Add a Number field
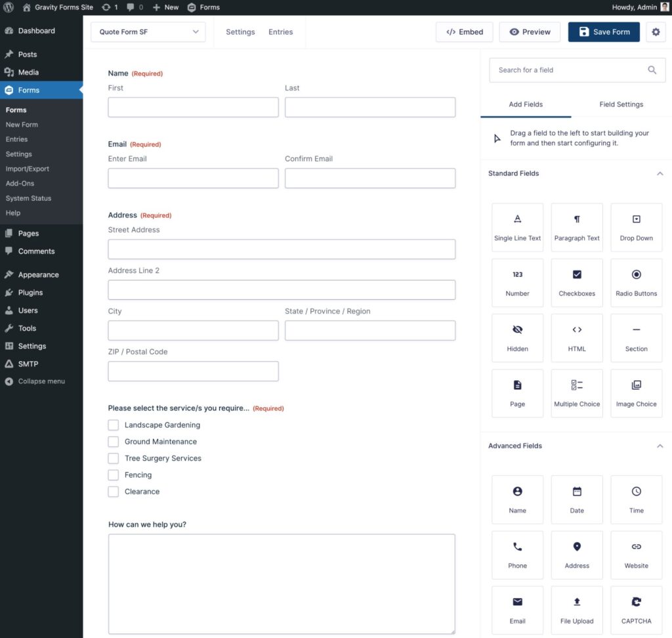The height and width of the screenshot is (638, 672). (x=517, y=283)
